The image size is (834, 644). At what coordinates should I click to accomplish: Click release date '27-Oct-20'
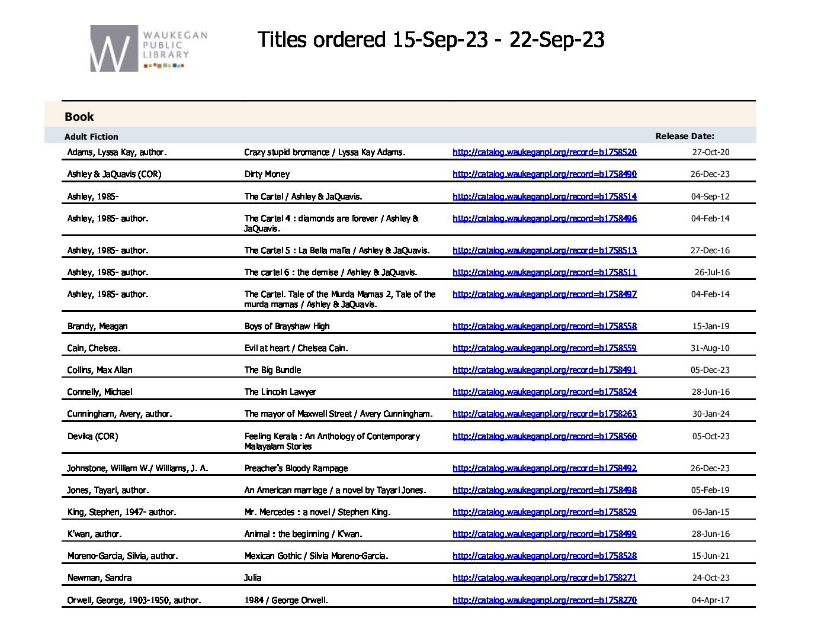[711, 152]
